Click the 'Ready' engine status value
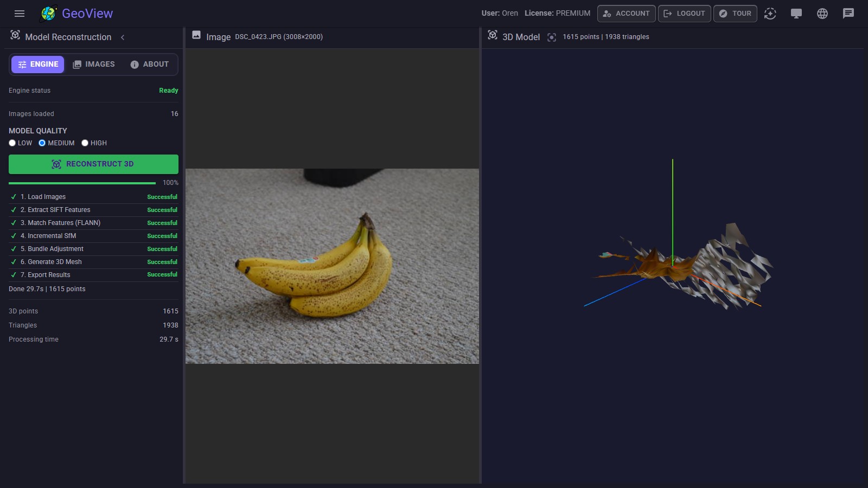Viewport: 868px width, 488px height. (x=168, y=91)
